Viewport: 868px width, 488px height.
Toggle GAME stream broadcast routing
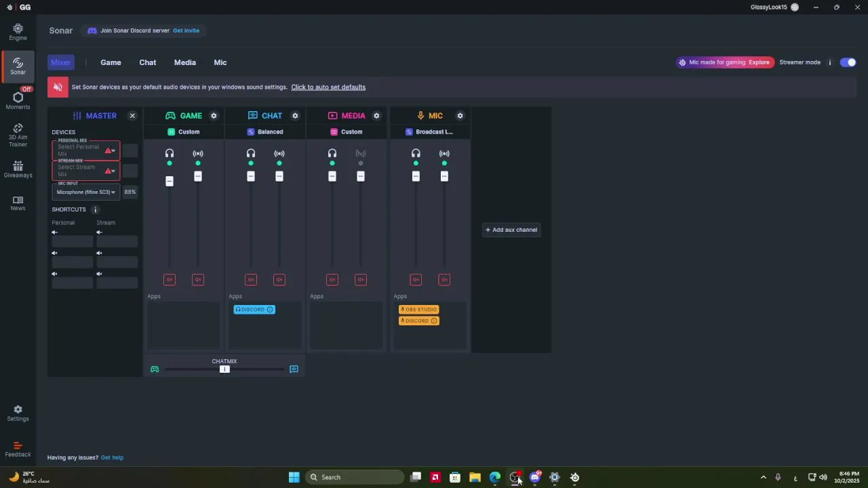click(198, 154)
